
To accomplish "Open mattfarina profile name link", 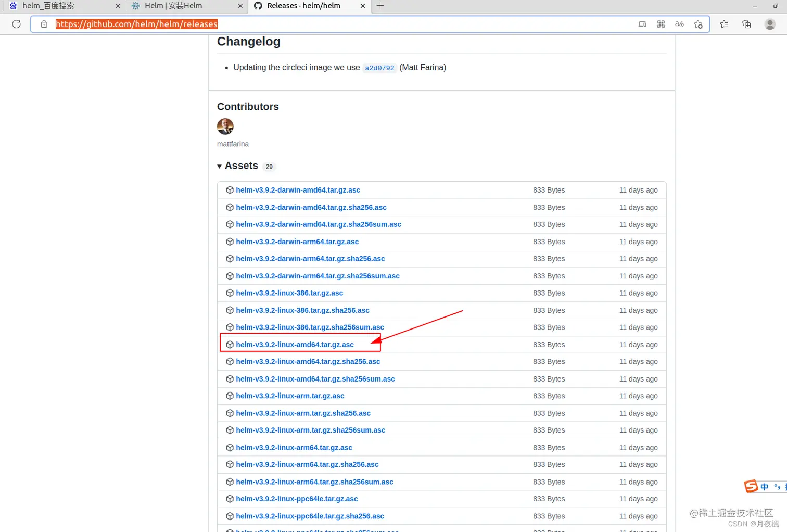I will pos(233,144).
